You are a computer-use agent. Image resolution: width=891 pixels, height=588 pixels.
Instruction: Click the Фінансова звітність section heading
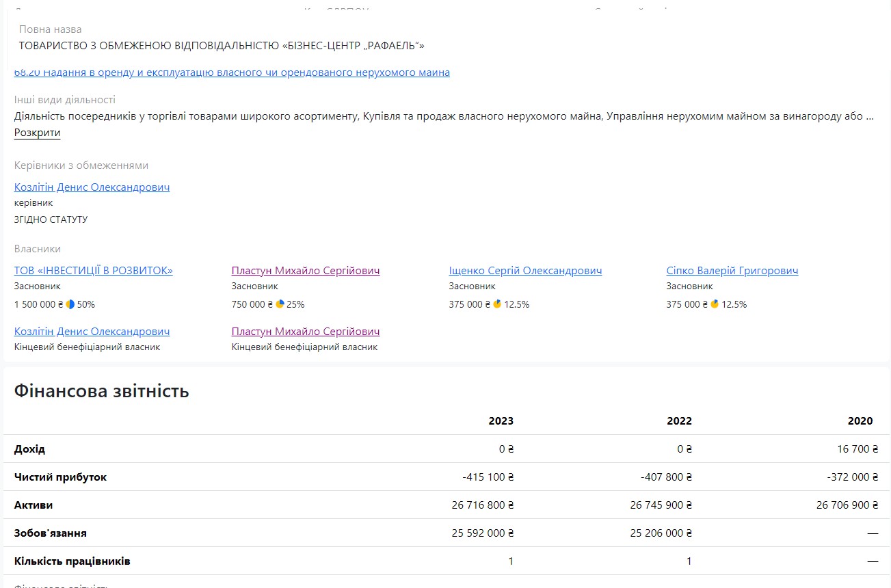pos(101,391)
